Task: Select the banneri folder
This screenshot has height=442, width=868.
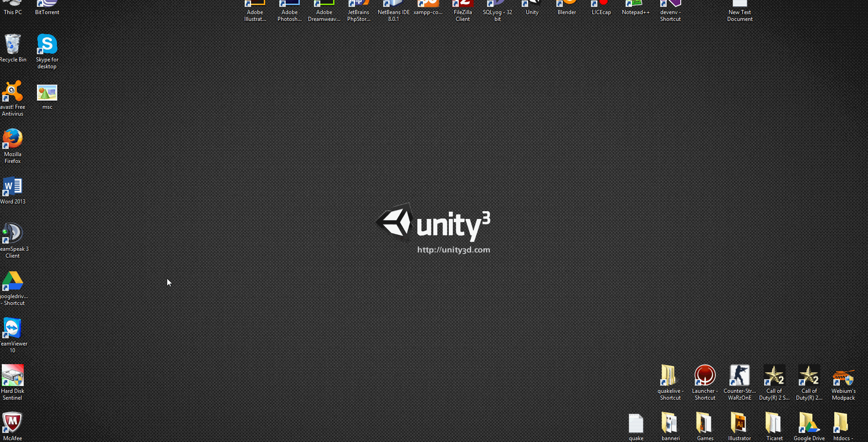Action: (x=671, y=427)
